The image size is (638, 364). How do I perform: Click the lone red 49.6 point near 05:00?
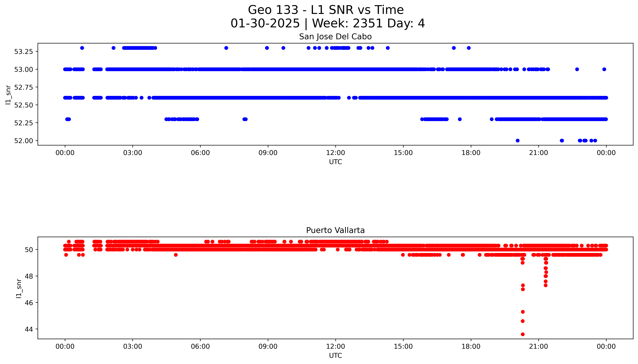(176, 255)
